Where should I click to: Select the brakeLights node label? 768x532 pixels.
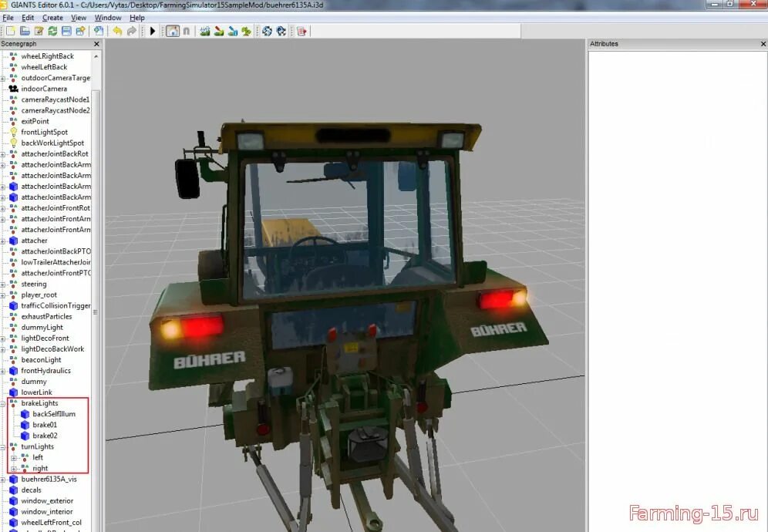tap(39, 403)
